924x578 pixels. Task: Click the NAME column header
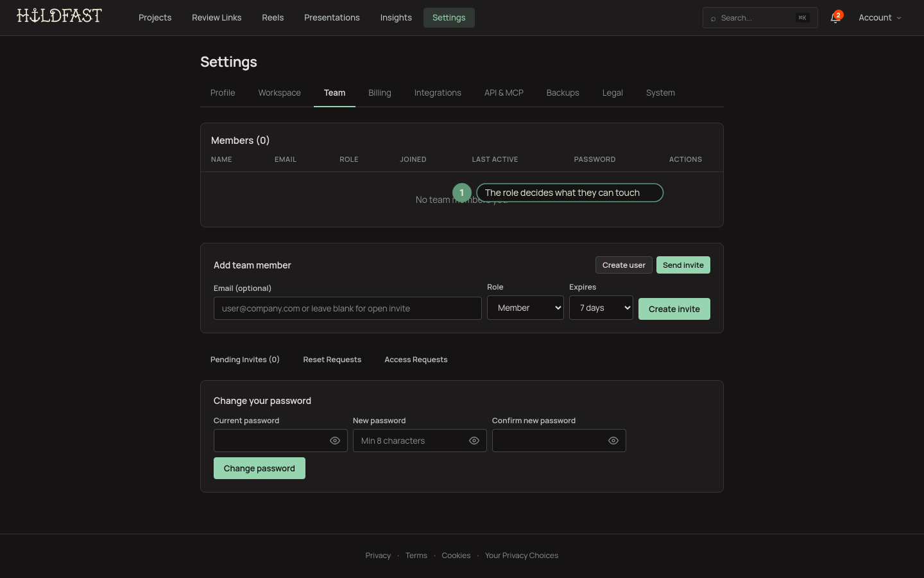click(221, 159)
